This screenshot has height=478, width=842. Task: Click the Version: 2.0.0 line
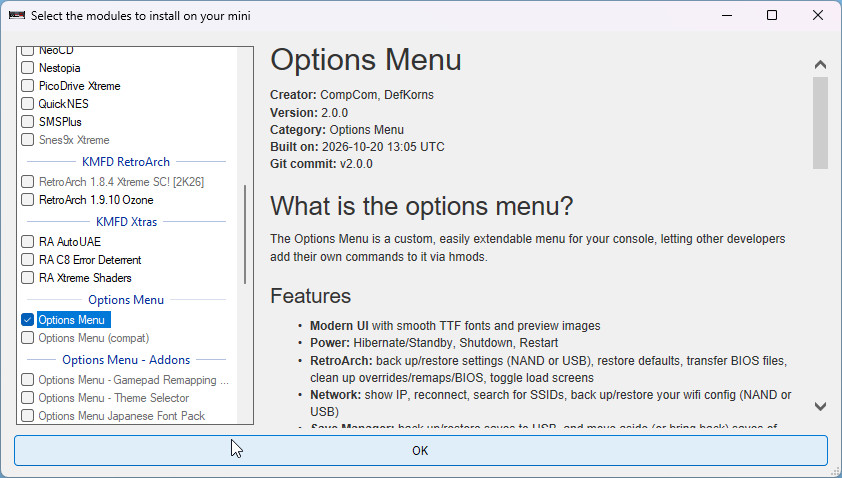(x=309, y=113)
